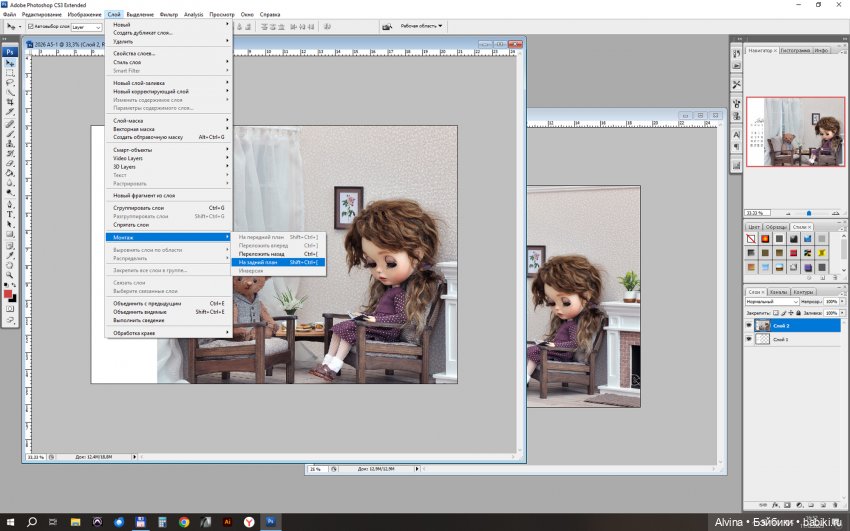Screen dimensions: 850x531
Task: Open the Рабочая область workspace dropdown
Action: tap(421, 26)
